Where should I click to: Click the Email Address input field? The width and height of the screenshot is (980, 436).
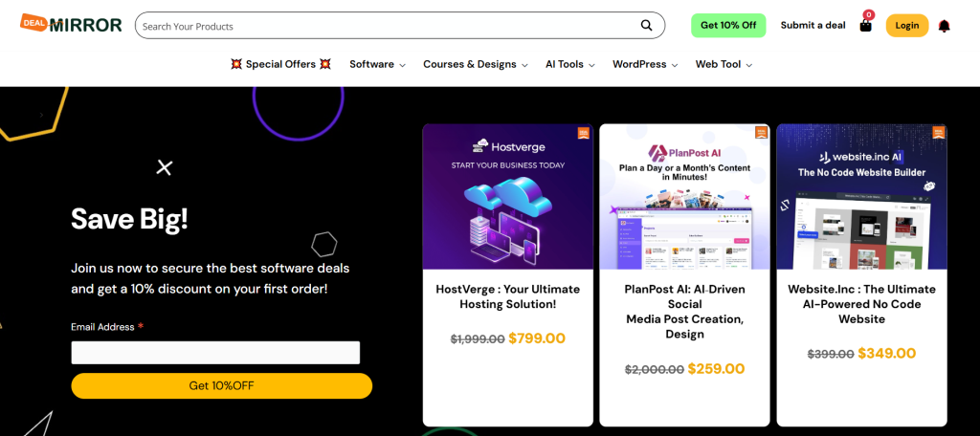pyautogui.click(x=215, y=353)
